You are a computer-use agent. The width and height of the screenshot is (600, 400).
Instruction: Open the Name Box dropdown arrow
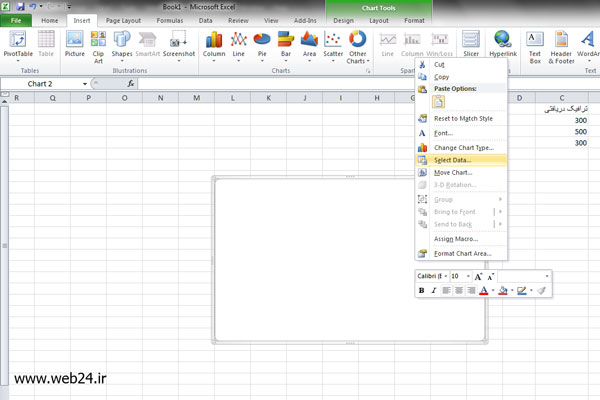click(85, 84)
